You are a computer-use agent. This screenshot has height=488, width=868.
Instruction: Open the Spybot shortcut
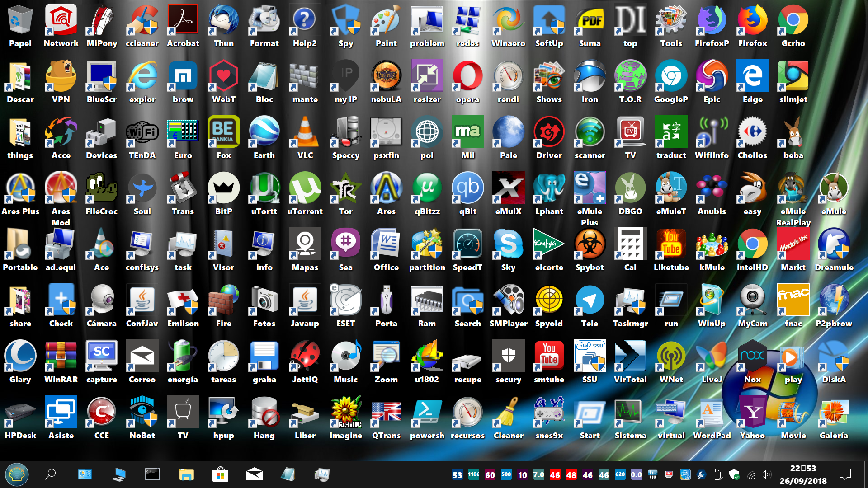pos(590,250)
